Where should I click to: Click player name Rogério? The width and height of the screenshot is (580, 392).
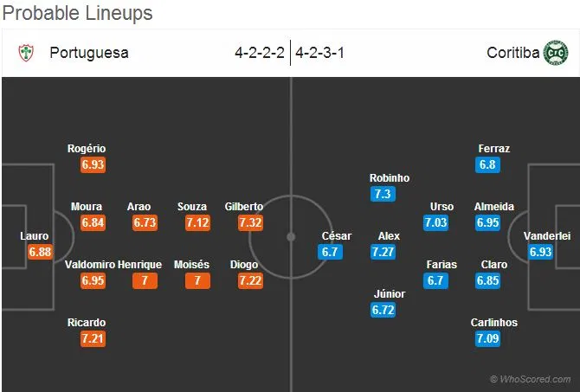click(x=87, y=149)
